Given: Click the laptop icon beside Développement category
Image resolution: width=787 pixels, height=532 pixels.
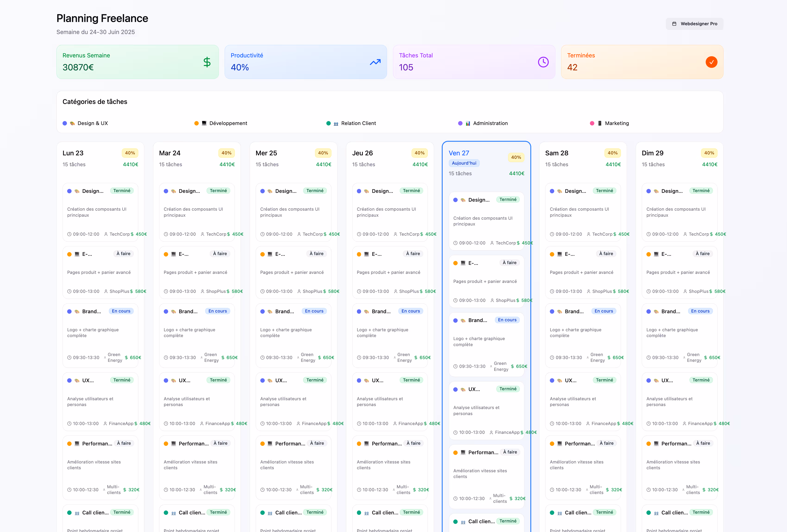Looking at the screenshot, I should click(x=204, y=124).
